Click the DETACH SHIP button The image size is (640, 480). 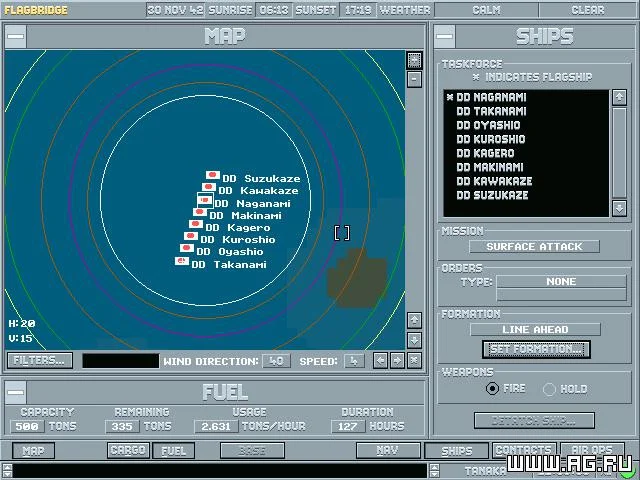click(534, 420)
